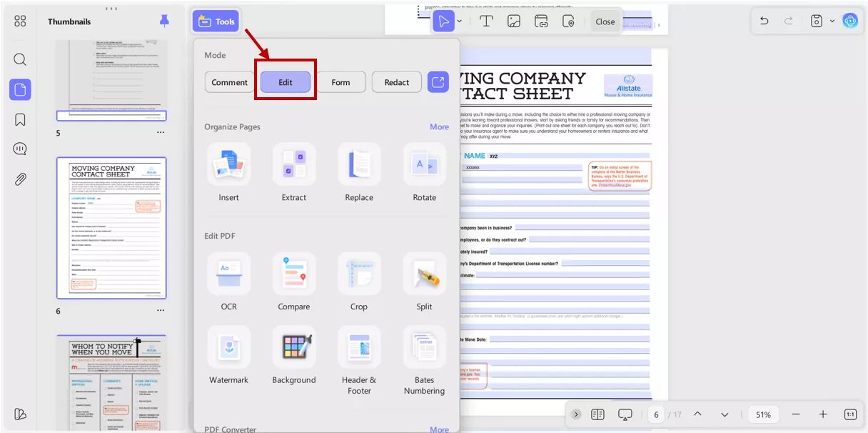
Task: Open the Split tool
Action: 424,282
